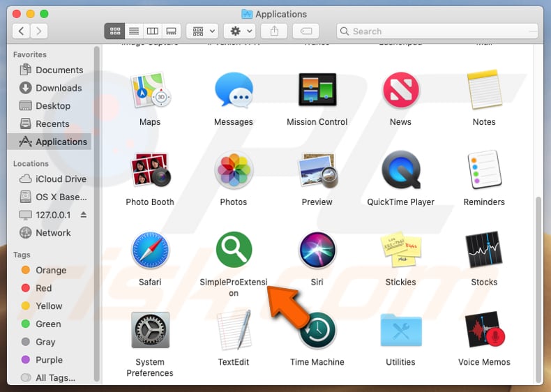
Task: Select the Reminders app
Action: tap(484, 170)
